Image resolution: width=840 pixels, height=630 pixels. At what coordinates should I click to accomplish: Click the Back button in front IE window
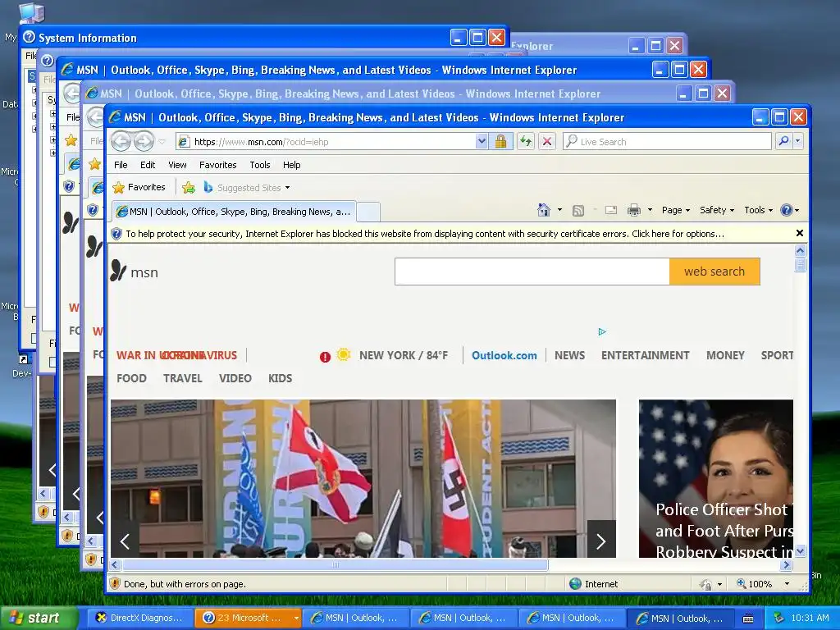point(121,141)
